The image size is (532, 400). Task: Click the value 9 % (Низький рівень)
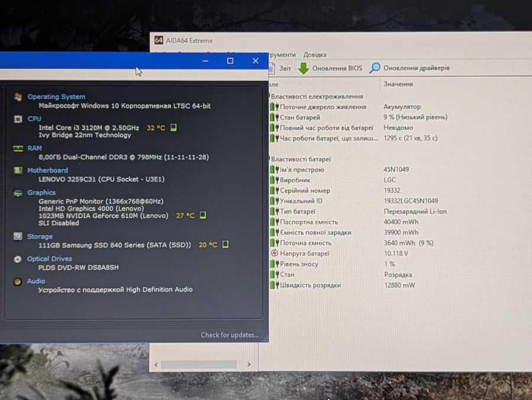(416, 117)
